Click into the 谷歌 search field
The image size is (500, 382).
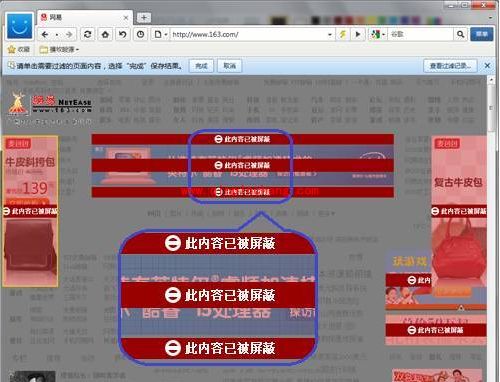[x=421, y=34]
